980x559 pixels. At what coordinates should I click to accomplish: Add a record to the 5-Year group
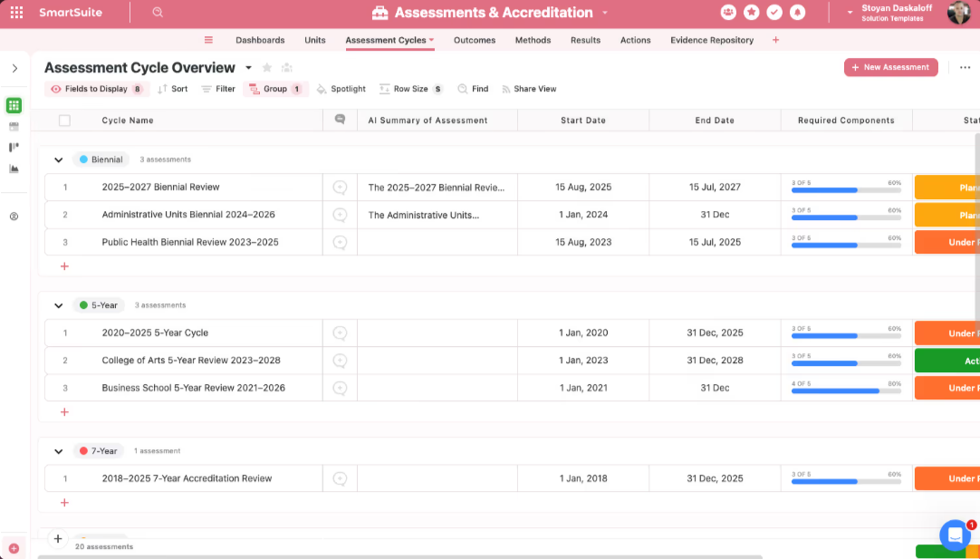pos(63,412)
